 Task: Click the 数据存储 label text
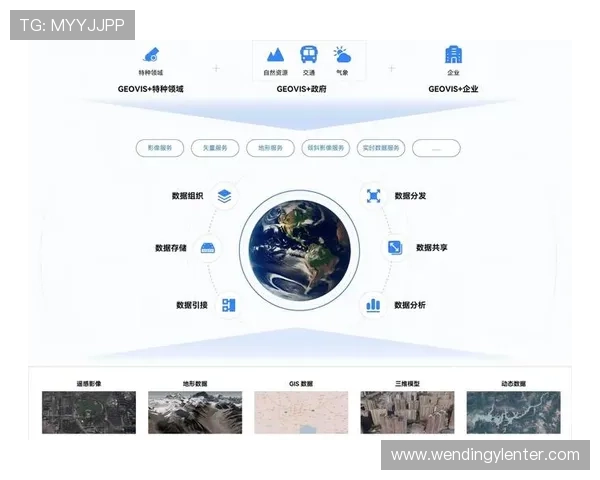[171, 248]
